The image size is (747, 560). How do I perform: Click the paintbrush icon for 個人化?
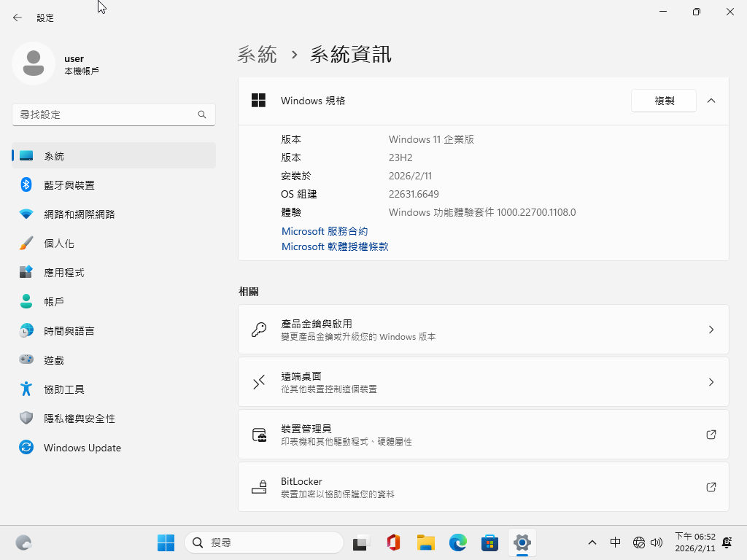tap(26, 244)
